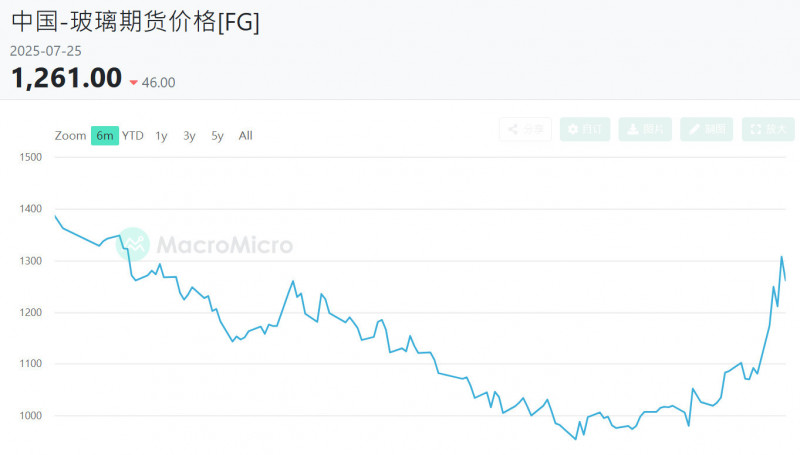Click the latest peak on chart line
This screenshot has width=800, height=455.
781,257
